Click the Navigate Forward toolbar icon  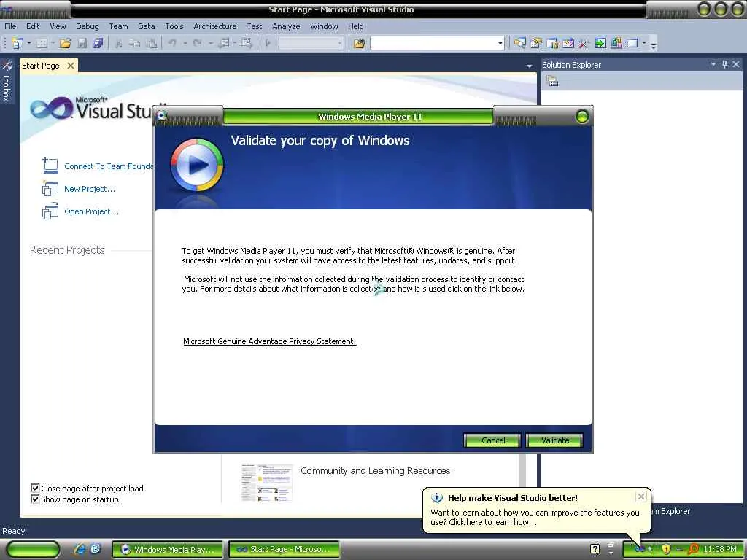coord(247,43)
